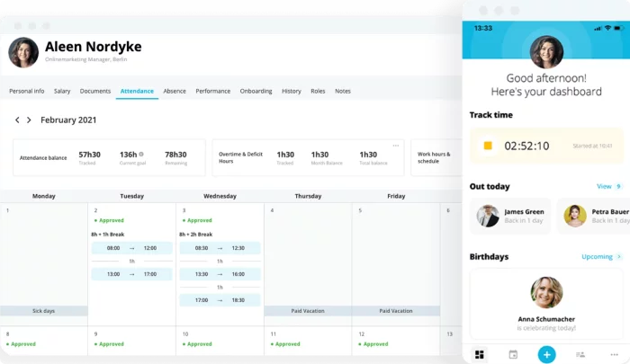Switch to the Absence tab
Screen dimensions: 630x364
(175, 91)
